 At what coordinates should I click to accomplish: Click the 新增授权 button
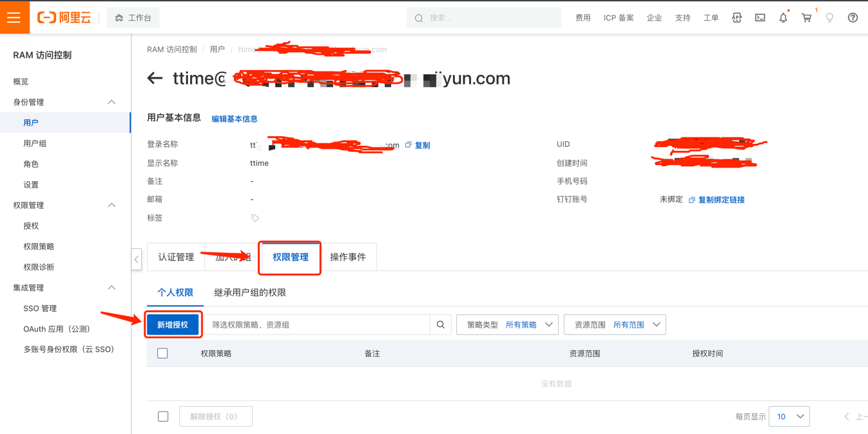[173, 325]
